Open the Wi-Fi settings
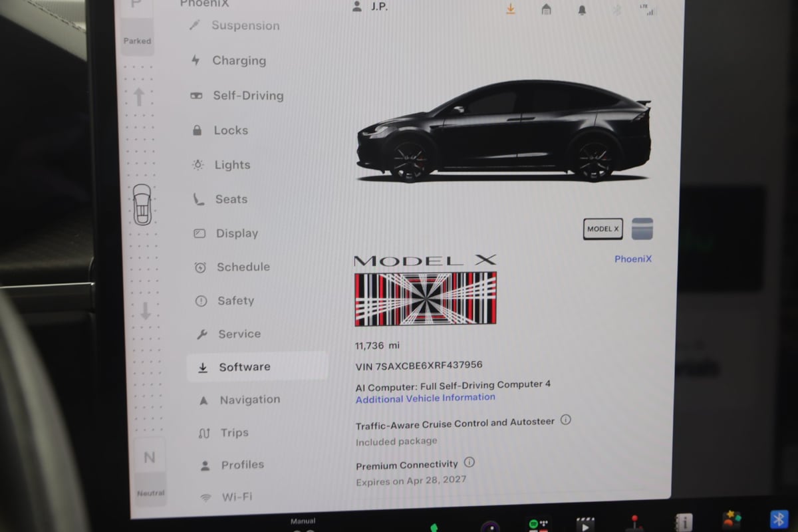798x532 pixels. [226, 497]
